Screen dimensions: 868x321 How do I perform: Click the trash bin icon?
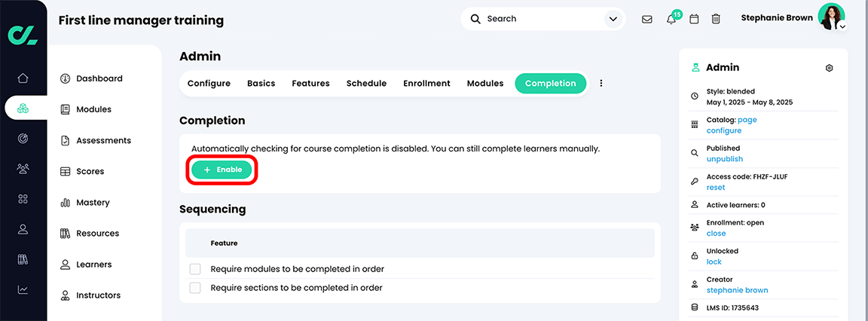point(716,19)
